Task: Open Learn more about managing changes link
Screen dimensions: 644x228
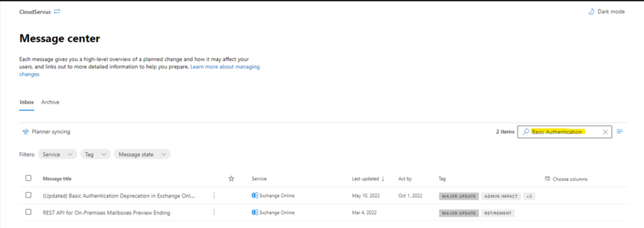Action: pos(139,70)
